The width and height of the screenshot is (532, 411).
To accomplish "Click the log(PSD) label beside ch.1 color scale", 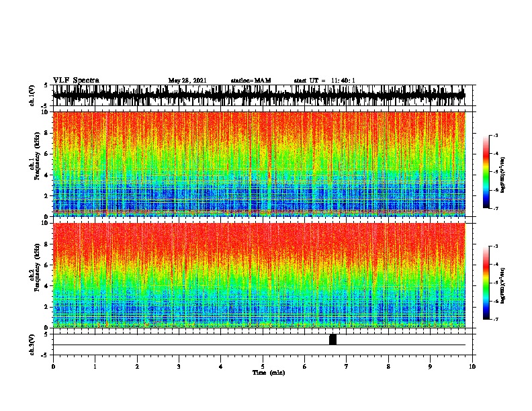I will [x=503, y=175].
